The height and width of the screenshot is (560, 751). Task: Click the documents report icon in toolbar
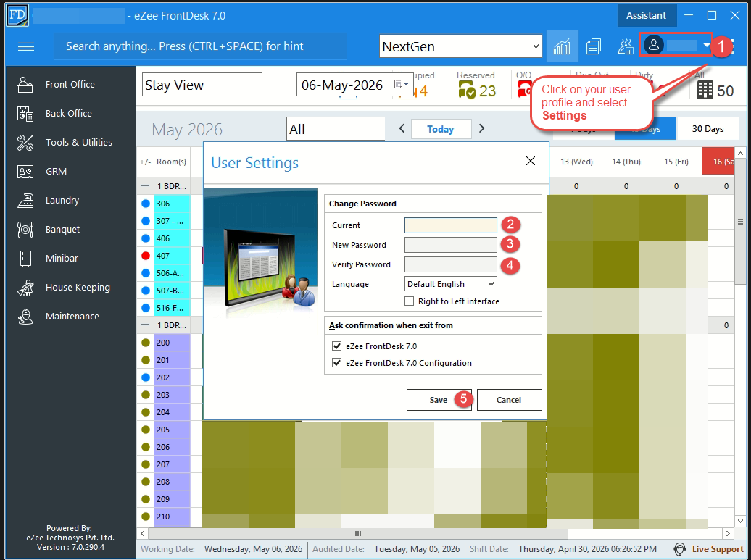[x=594, y=46]
